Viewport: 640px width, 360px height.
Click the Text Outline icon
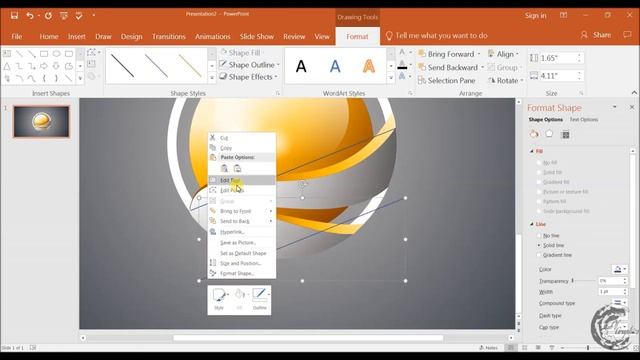point(402,65)
